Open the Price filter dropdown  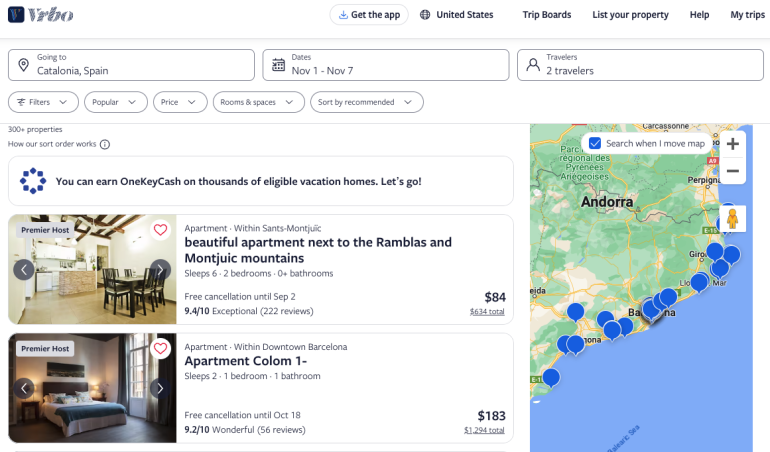tap(181, 102)
